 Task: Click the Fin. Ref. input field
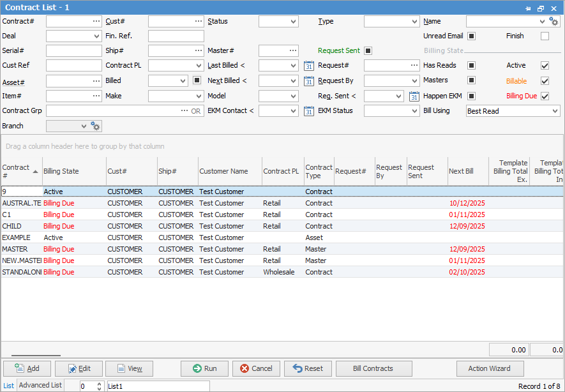click(176, 36)
